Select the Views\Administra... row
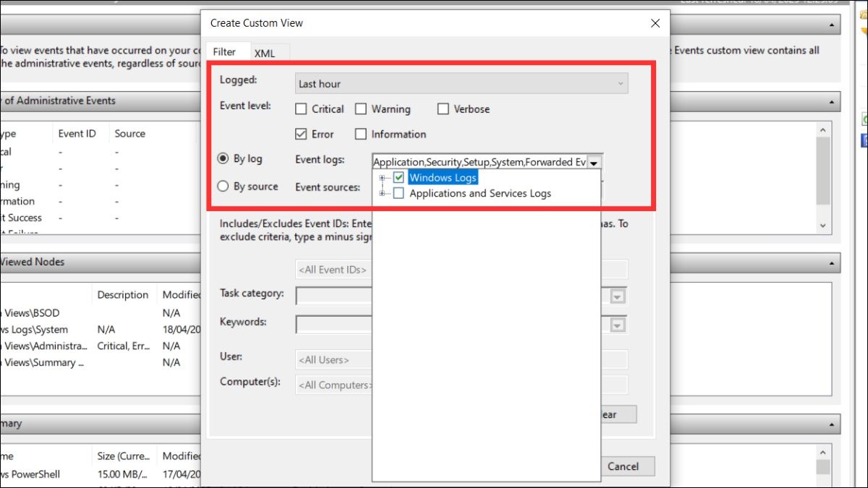This screenshot has height=488, width=868. (101, 346)
